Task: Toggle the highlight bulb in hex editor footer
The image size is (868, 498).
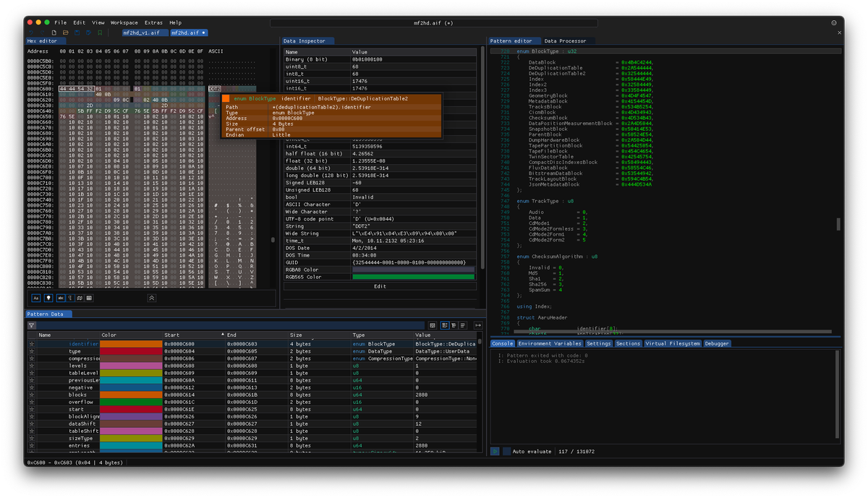Action: click(x=48, y=298)
